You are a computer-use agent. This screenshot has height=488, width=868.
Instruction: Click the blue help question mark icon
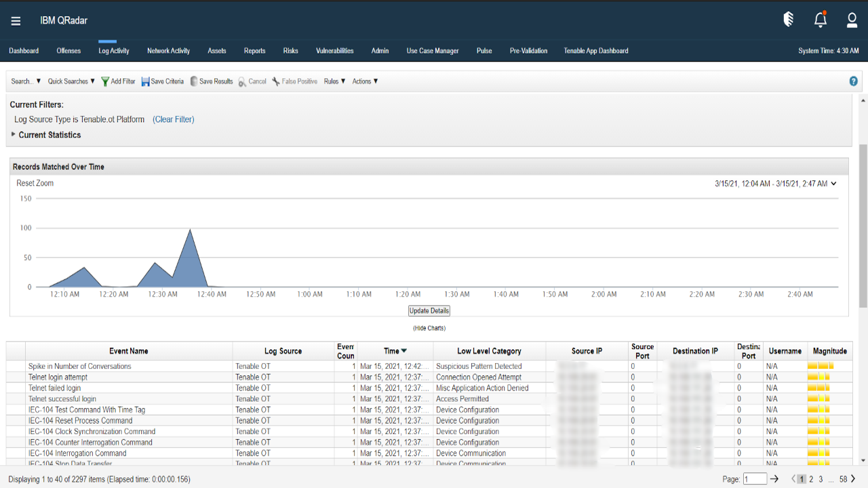[x=854, y=81]
